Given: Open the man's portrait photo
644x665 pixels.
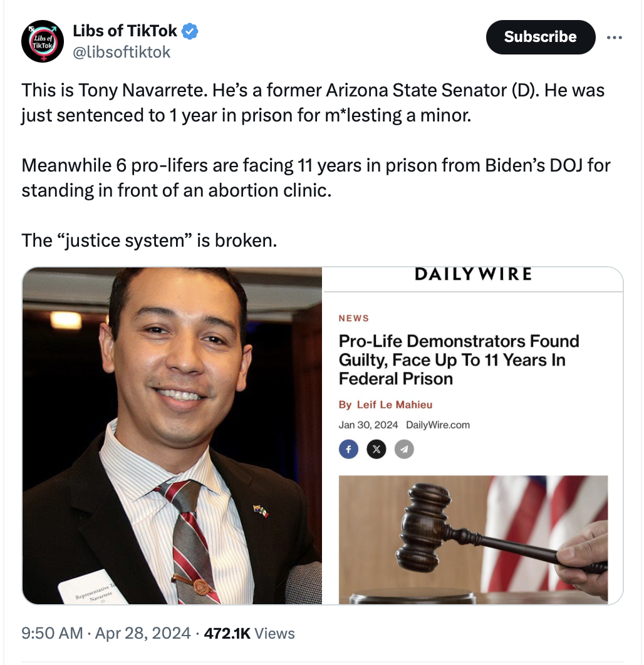Looking at the screenshot, I should 172,436.
